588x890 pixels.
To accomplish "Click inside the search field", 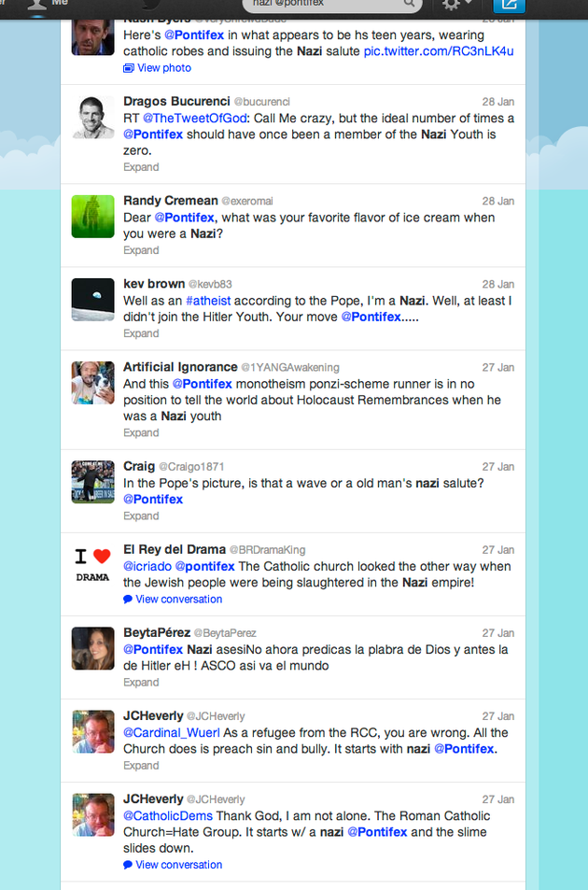I will click(331, 4).
